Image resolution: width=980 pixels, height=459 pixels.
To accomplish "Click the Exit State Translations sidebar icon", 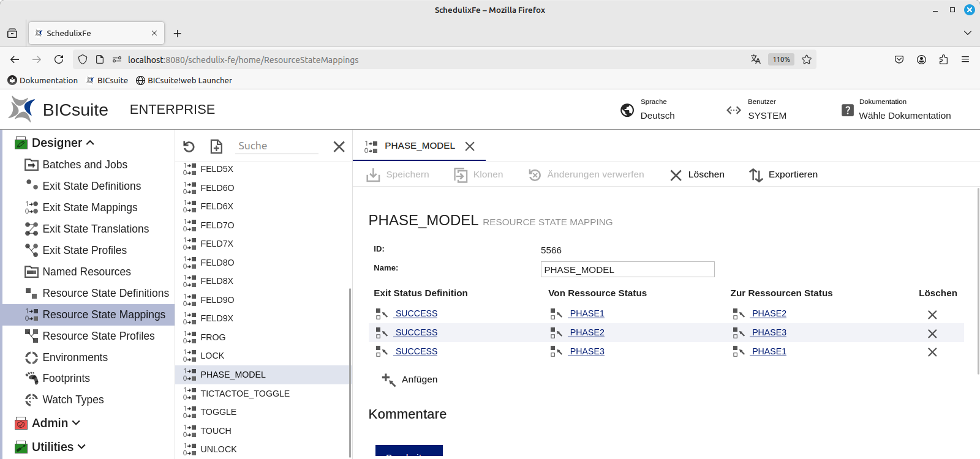I will point(31,229).
